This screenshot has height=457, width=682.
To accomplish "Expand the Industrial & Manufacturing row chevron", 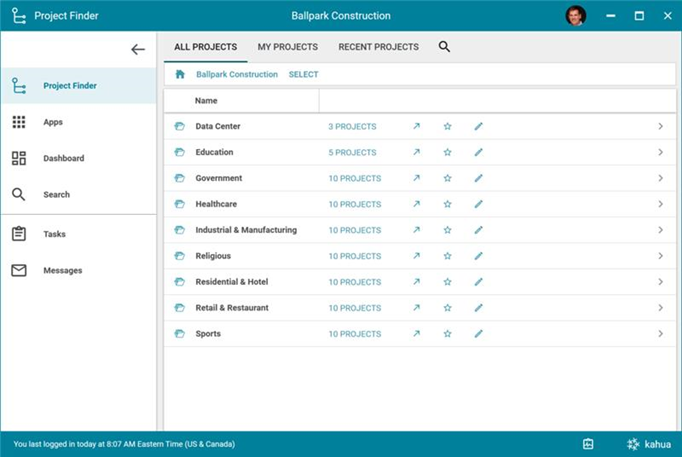I will click(660, 230).
